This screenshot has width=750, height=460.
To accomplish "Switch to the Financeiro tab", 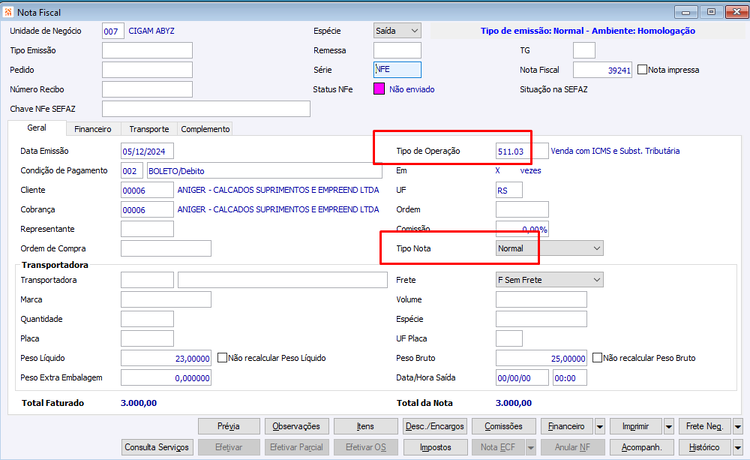I will click(x=93, y=129).
